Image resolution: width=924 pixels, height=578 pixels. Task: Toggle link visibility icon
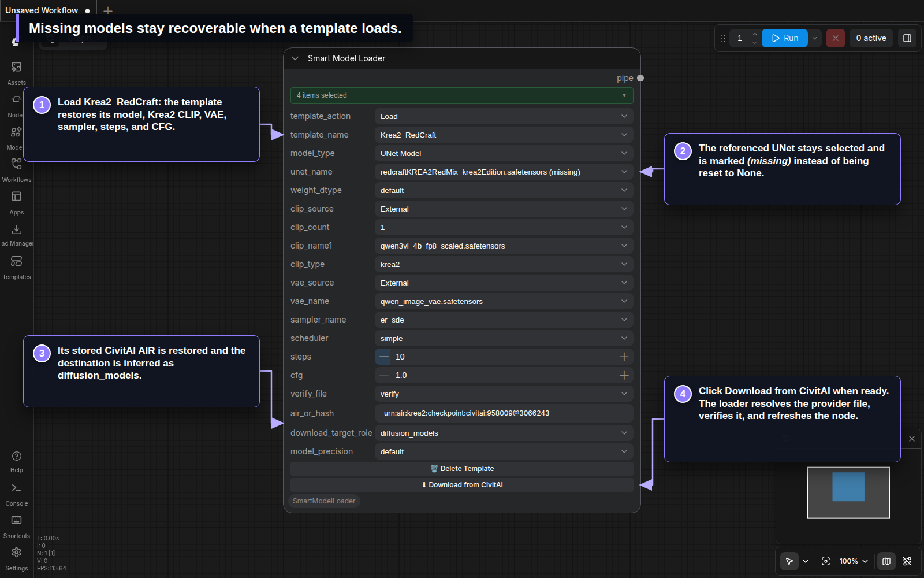(907, 561)
